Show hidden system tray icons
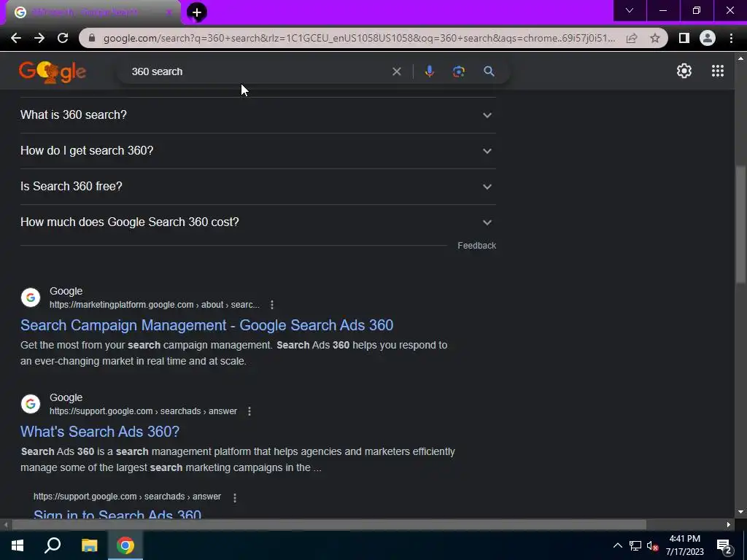The image size is (747, 560). [617, 545]
